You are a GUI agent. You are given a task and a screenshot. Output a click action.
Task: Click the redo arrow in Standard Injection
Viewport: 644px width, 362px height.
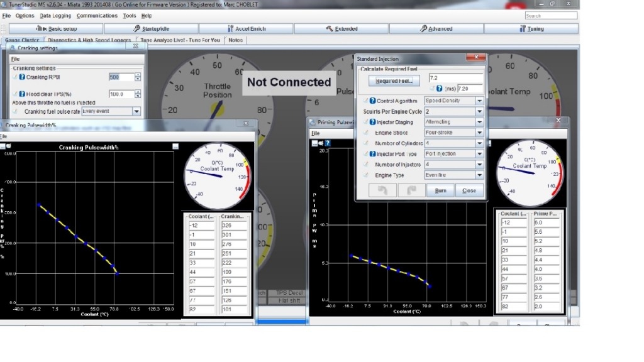click(411, 190)
